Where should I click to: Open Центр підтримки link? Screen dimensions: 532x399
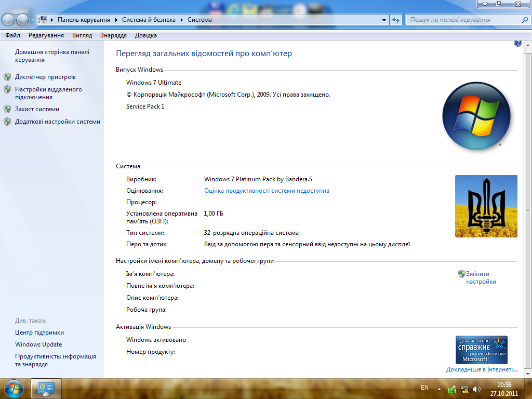[39, 333]
